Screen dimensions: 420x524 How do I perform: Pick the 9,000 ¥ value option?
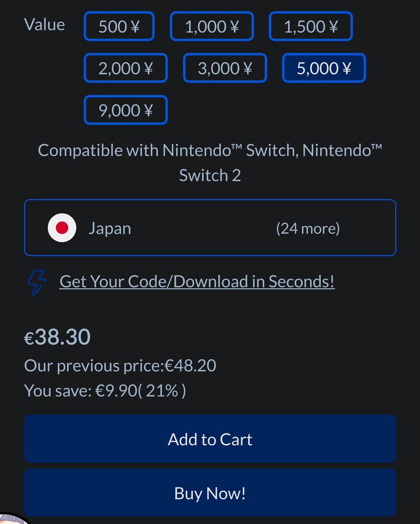pyautogui.click(x=126, y=110)
